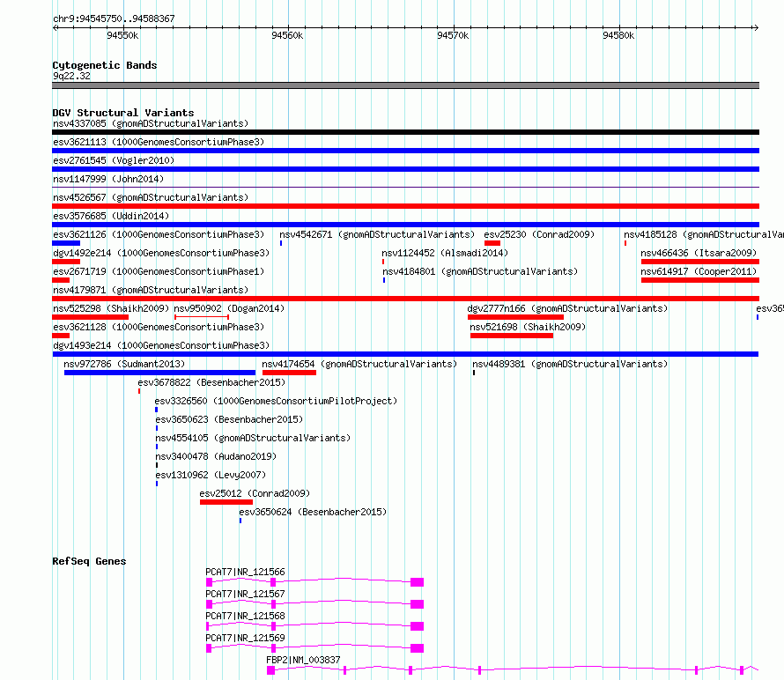Click the PCAT7|NR_121567 transcript label
Image resolution: width=784 pixels, height=680 pixels.
(x=245, y=594)
